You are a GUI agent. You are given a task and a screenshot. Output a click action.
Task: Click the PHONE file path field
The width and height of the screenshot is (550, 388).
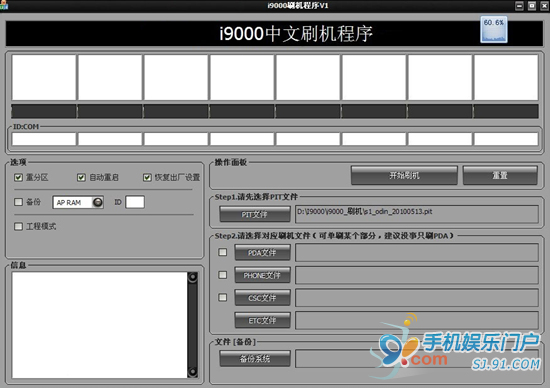[417, 275]
